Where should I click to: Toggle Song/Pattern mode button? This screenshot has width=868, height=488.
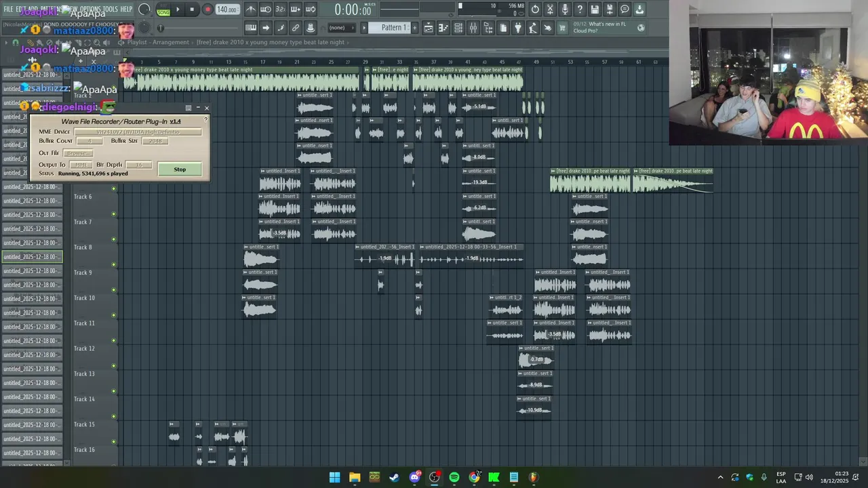(x=163, y=10)
